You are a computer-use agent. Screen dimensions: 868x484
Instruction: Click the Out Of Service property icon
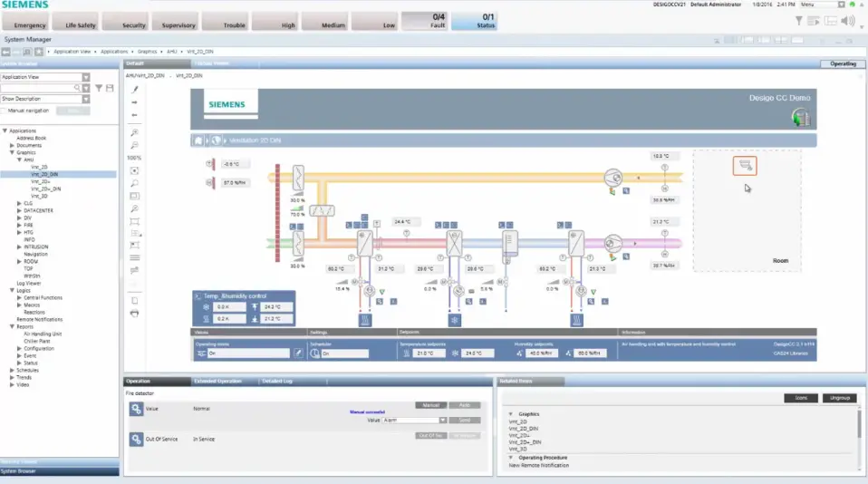[136, 440]
